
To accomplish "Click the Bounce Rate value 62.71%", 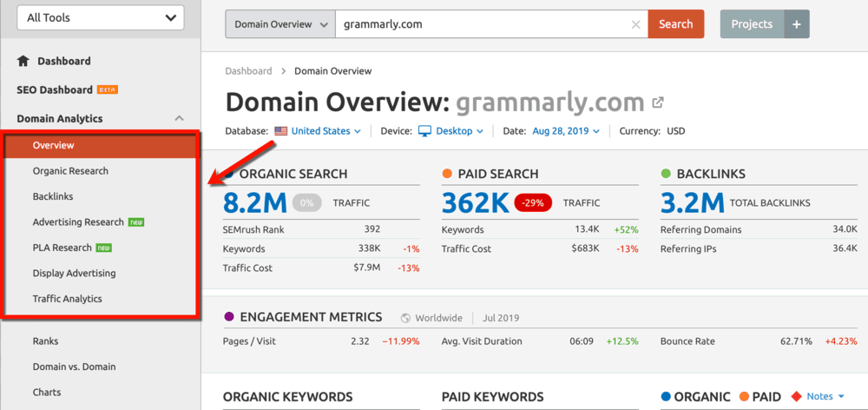I will point(797,341).
